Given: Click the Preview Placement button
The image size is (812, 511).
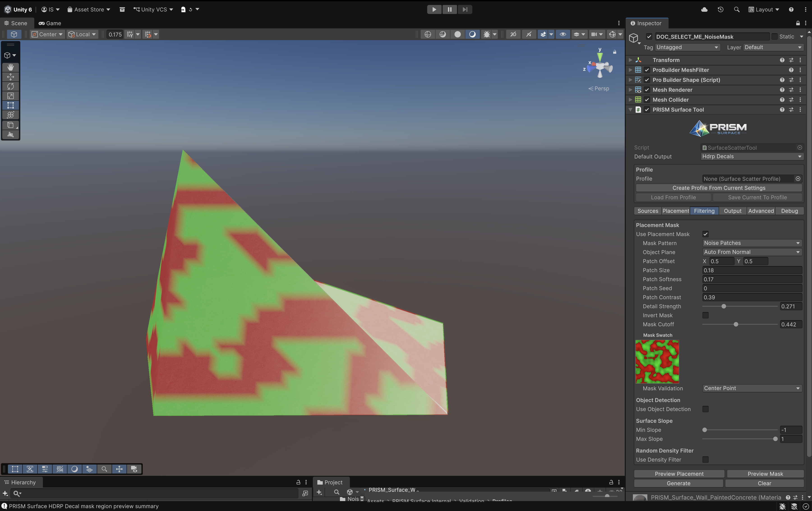Looking at the screenshot, I should pos(679,474).
